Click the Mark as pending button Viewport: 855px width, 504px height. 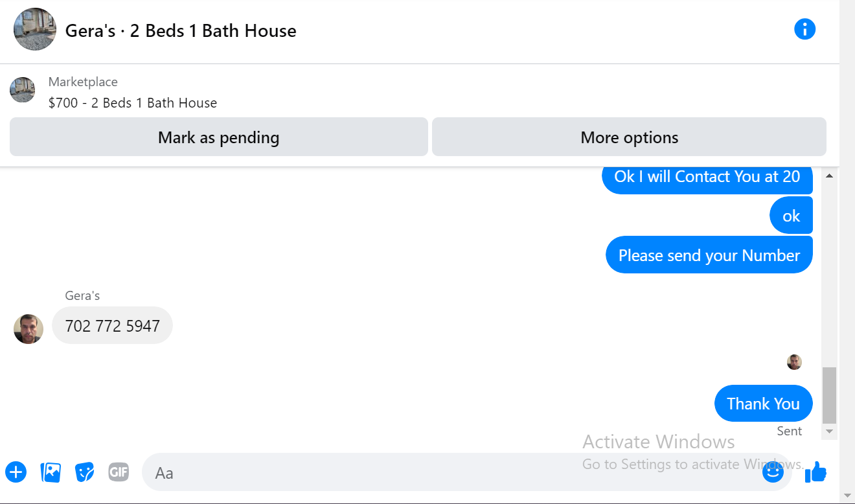(219, 137)
